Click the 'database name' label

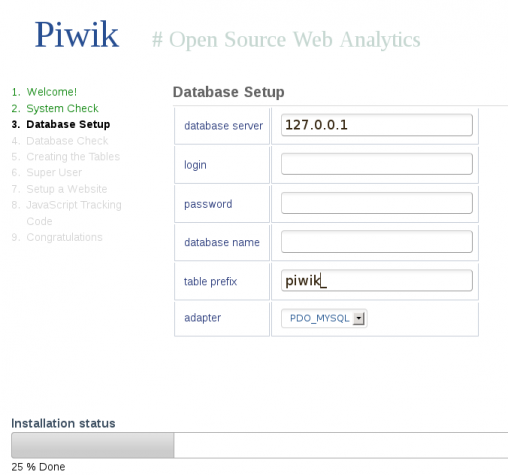click(222, 242)
